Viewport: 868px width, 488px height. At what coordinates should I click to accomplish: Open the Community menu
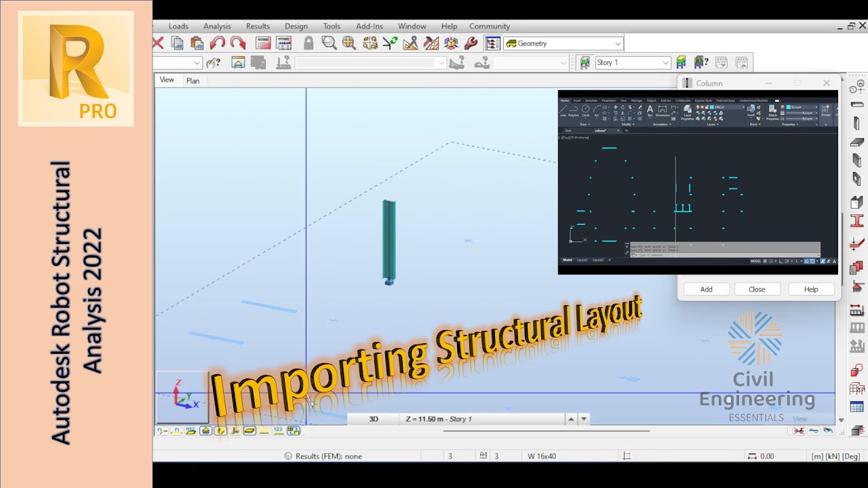(x=489, y=26)
